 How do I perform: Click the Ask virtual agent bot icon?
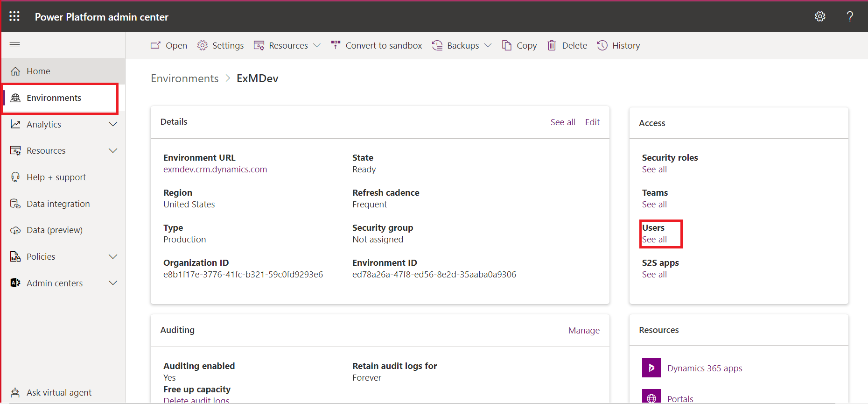pyautogui.click(x=15, y=392)
